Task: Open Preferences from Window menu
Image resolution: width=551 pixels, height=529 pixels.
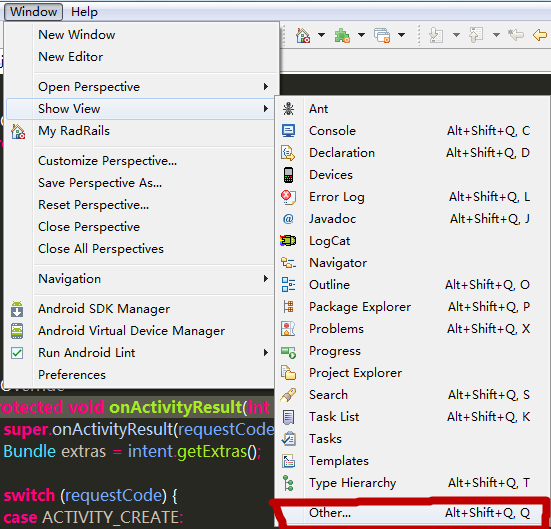Action: [x=72, y=375]
